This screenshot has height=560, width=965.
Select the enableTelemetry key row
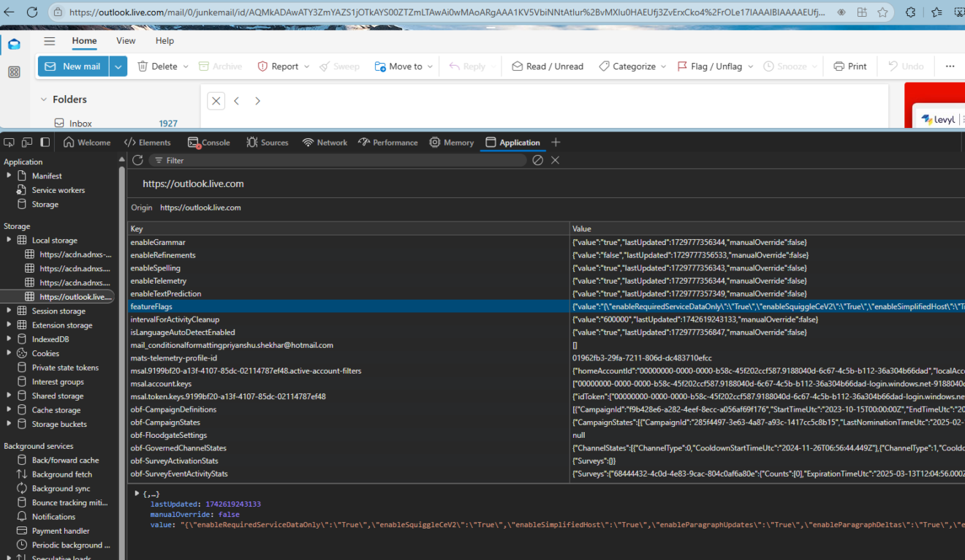[x=159, y=281]
